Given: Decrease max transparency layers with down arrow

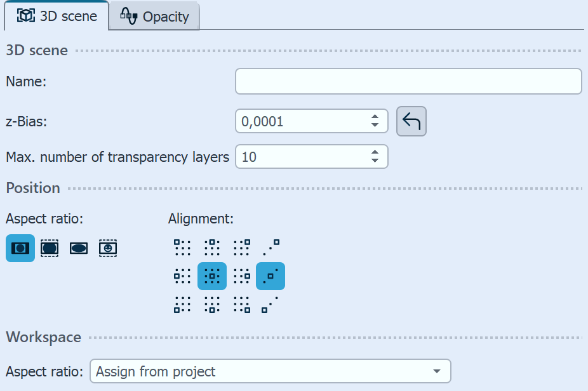Looking at the screenshot, I should pyautogui.click(x=375, y=161).
